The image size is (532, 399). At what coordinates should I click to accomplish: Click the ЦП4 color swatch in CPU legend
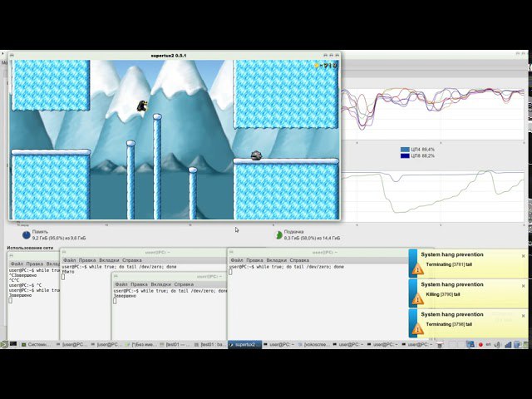pyautogui.click(x=405, y=150)
